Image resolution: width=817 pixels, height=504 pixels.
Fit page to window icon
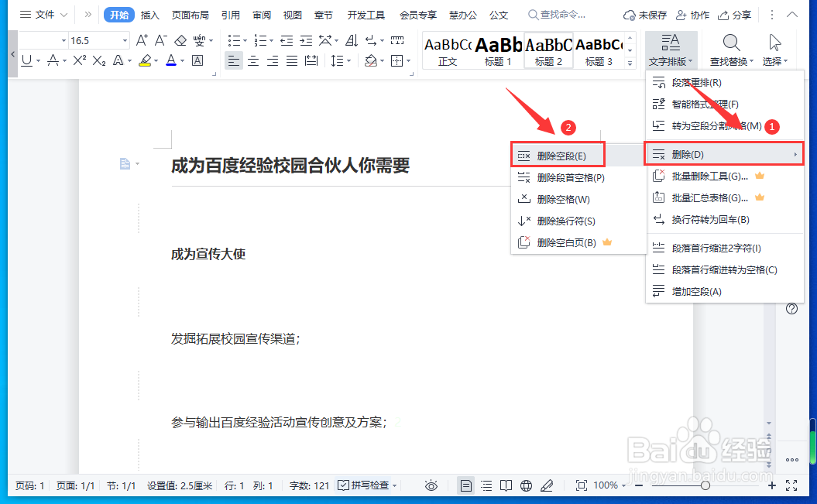pos(581,485)
